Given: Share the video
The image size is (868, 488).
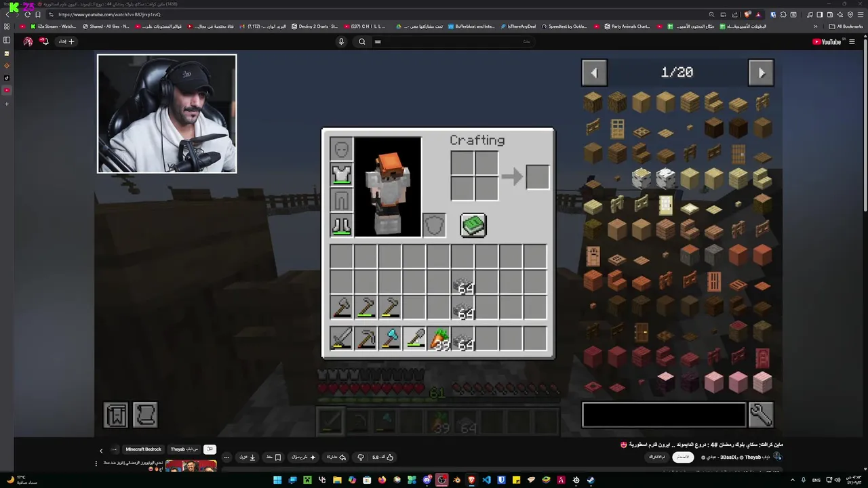Looking at the screenshot, I should click(x=336, y=457).
